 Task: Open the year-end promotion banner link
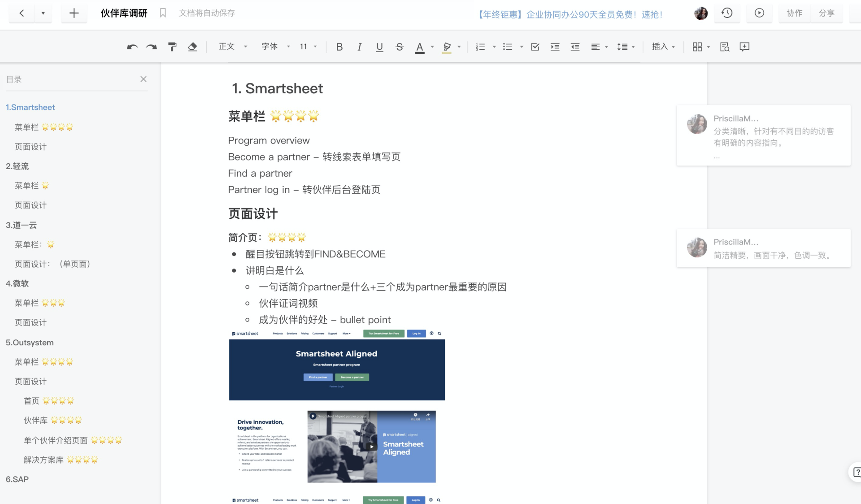[569, 14]
